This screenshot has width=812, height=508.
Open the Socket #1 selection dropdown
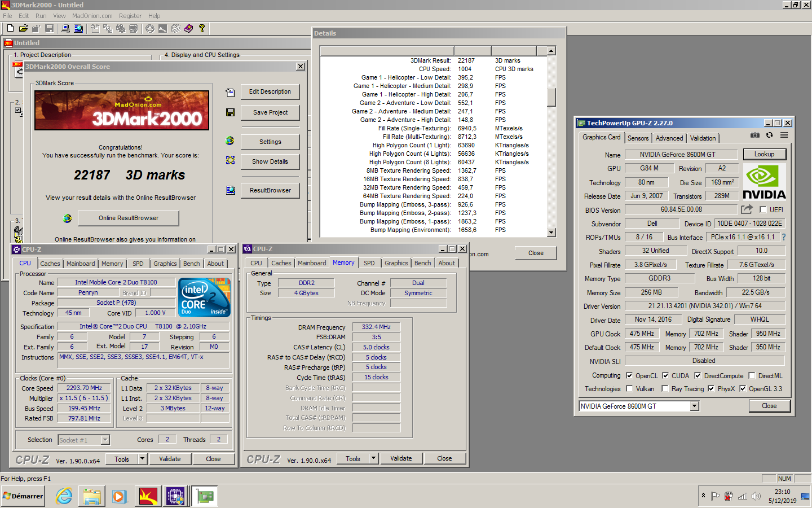click(x=105, y=440)
